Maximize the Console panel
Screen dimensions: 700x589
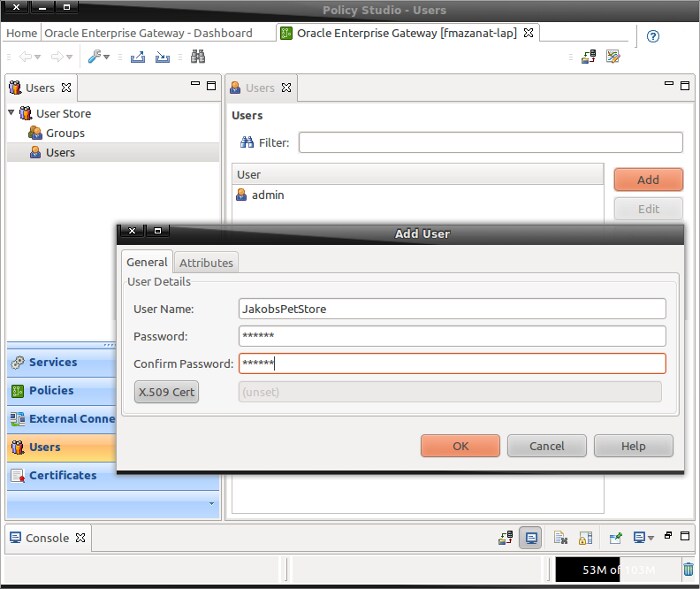click(x=685, y=536)
